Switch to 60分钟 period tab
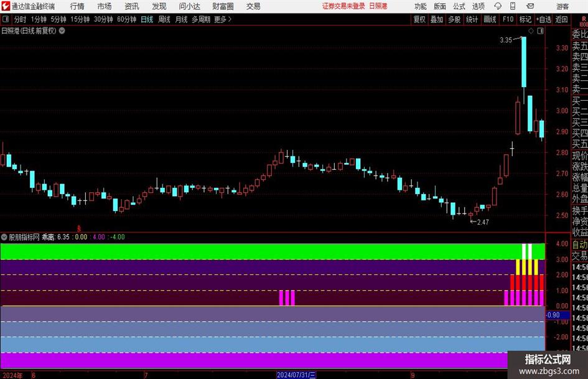Screen dimensions: 588x379 pyautogui.click(x=127, y=19)
